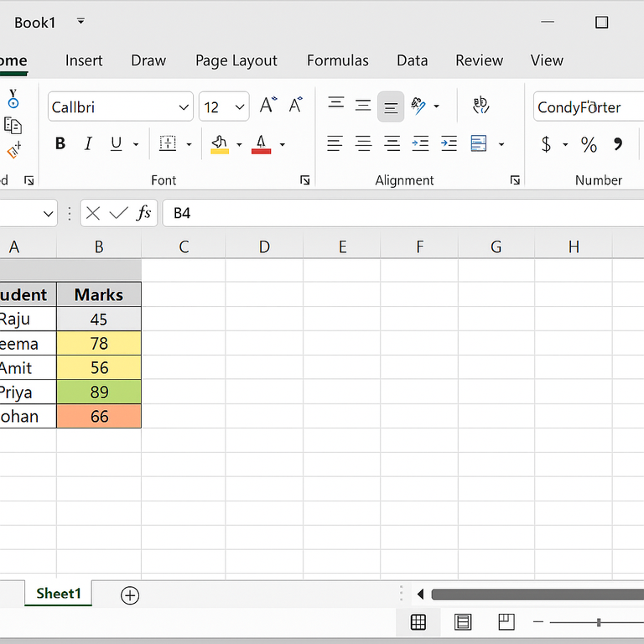Open accounting format dropdown arrow

coord(565,144)
